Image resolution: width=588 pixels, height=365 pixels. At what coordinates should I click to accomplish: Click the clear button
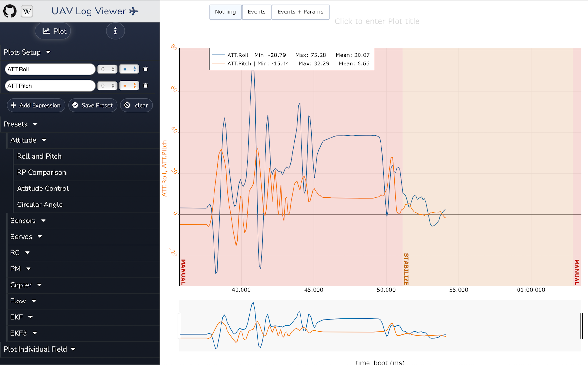point(136,105)
